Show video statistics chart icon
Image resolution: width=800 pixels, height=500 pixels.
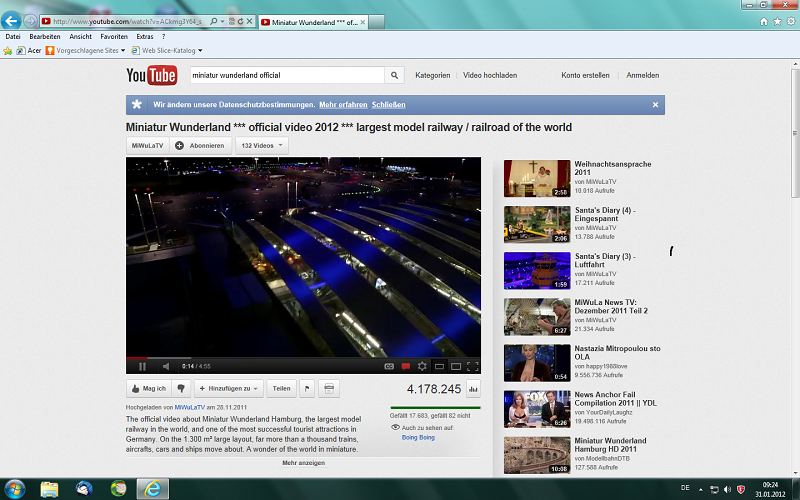(473, 389)
